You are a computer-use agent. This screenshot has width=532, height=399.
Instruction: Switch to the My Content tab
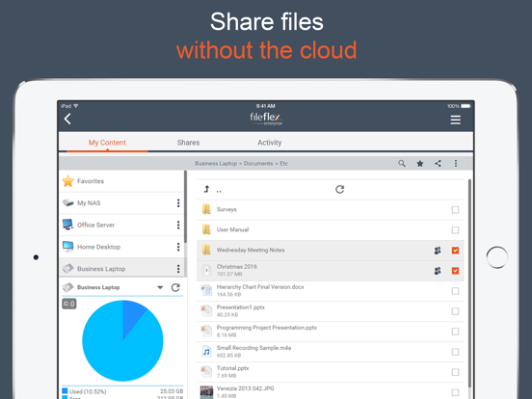click(107, 143)
